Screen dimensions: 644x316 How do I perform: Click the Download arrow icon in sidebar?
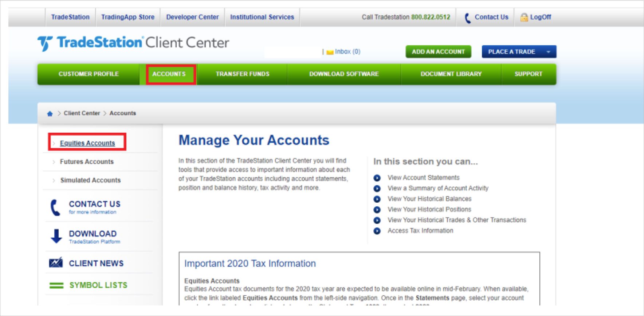click(x=56, y=236)
